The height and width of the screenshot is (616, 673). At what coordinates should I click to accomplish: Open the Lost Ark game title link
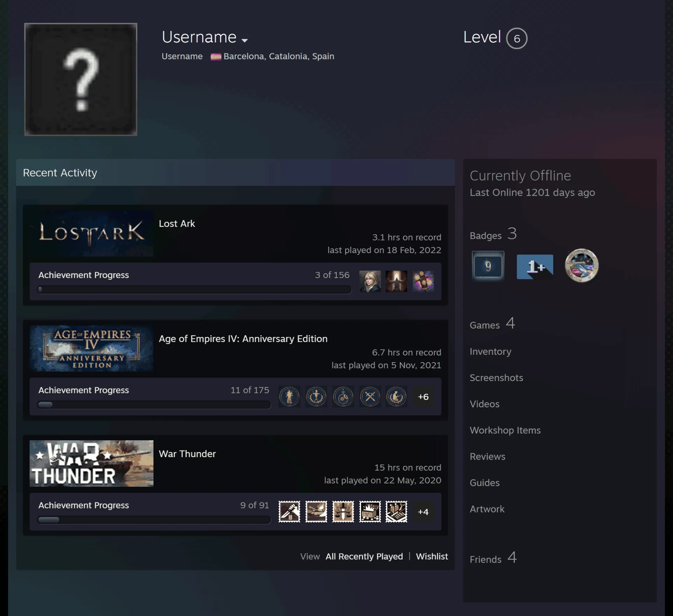coord(177,224)
